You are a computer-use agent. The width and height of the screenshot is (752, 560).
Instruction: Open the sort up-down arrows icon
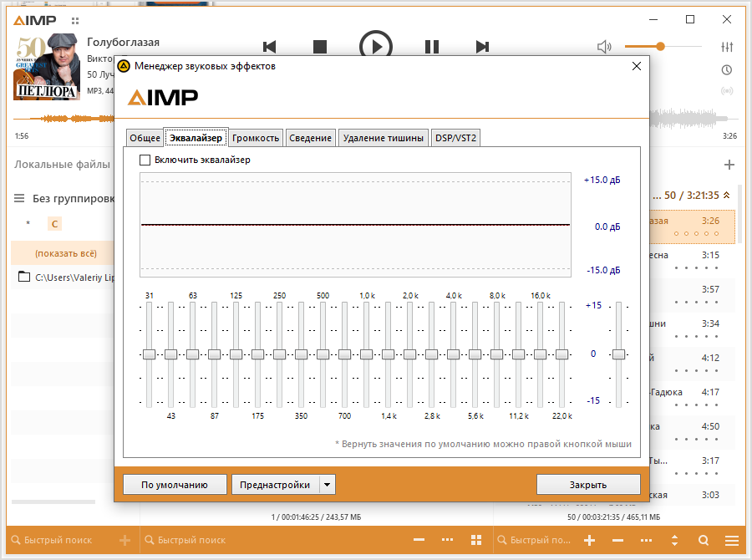[x=675, y=540]
